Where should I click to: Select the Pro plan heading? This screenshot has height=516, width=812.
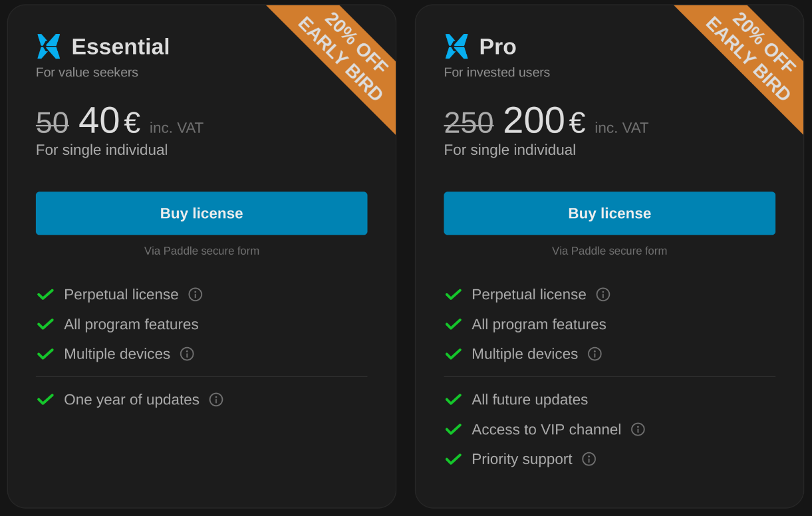(497, 47)
